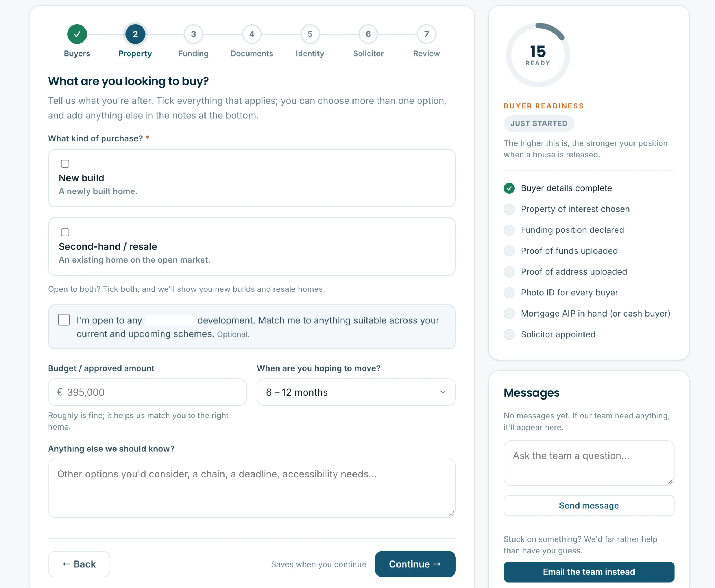Click the Continue button

415,564
